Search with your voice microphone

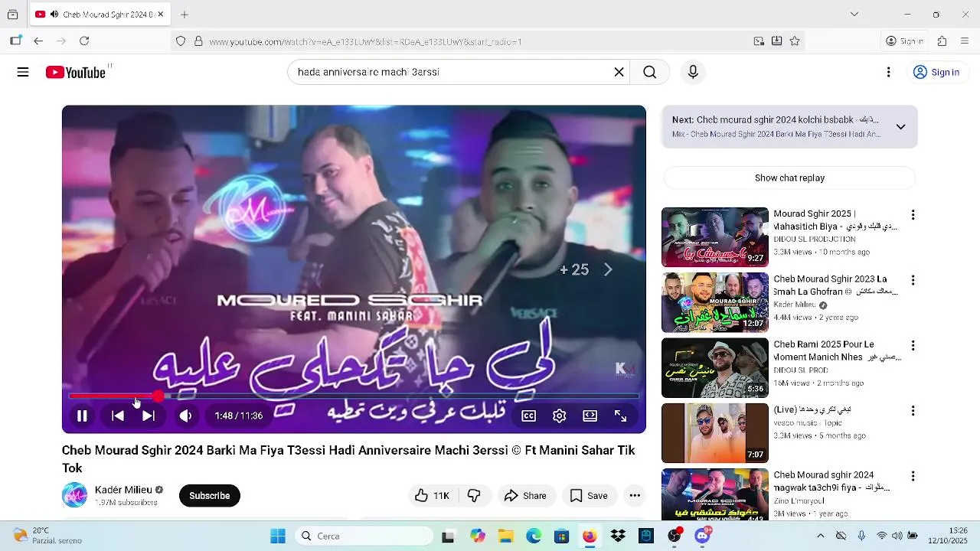point(693,72)
